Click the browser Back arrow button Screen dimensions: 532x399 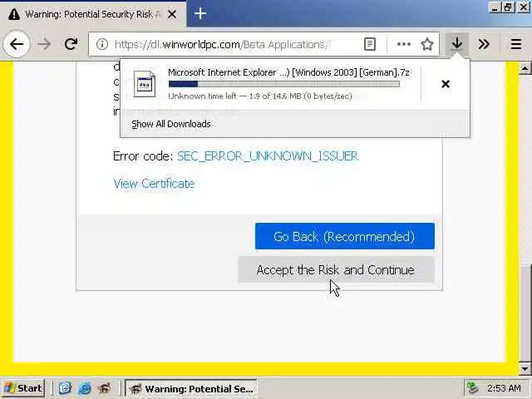pyautogui.click(x=17, y=44)
